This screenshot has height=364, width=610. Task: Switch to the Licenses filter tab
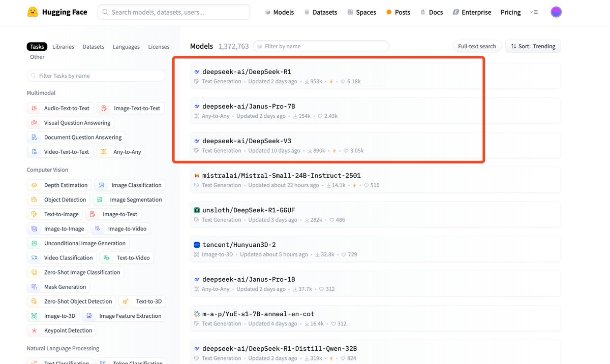[x=159, y=47]
